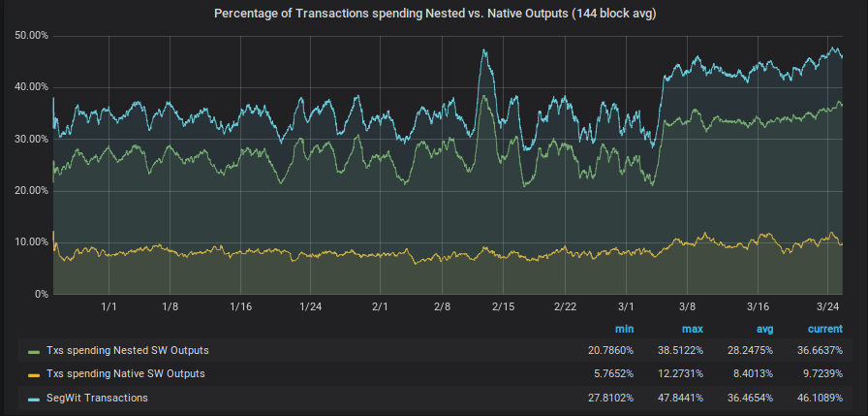
Task: Click the 1/16 date label on x-axis
Action: coord(240,306)
